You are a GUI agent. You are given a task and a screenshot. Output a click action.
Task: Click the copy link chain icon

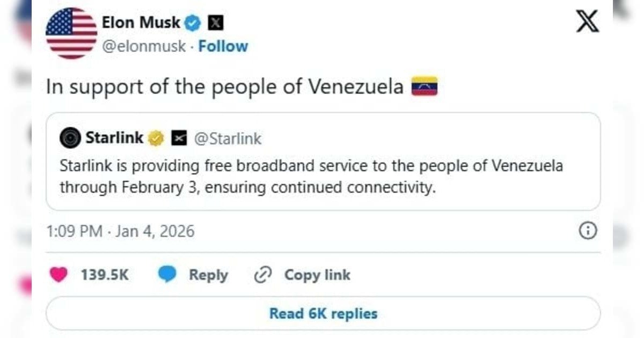pyautogui.click(x=263, y=275)
